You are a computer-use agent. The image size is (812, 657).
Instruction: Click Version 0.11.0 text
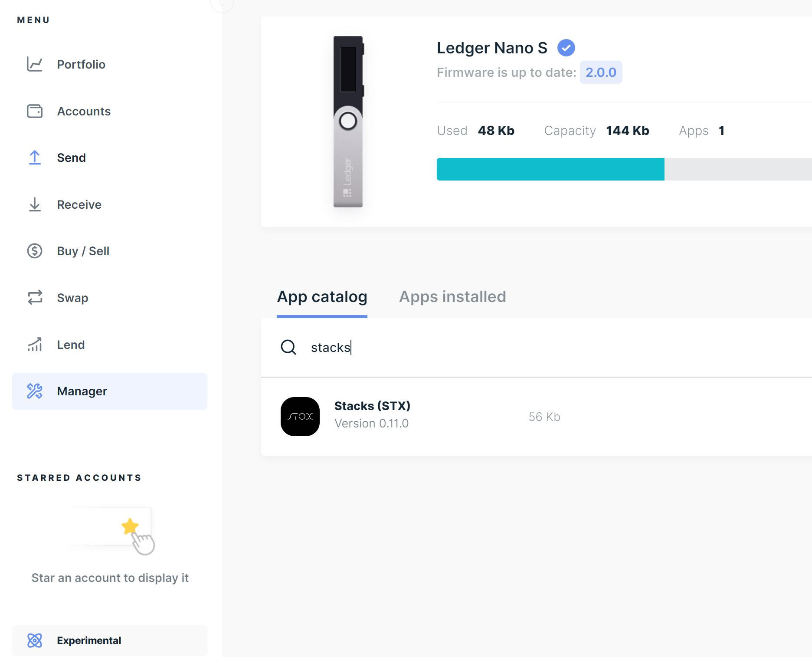tap(371, 424)
